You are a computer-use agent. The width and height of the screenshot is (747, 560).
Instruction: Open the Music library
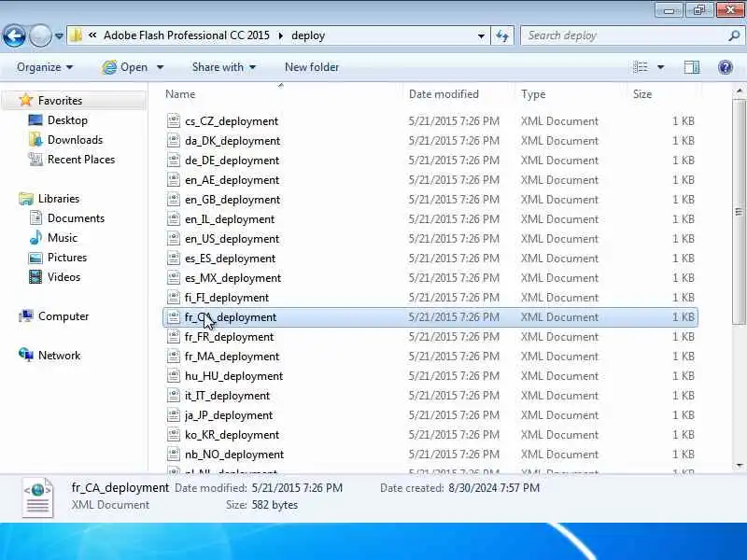tap(62, 237)
